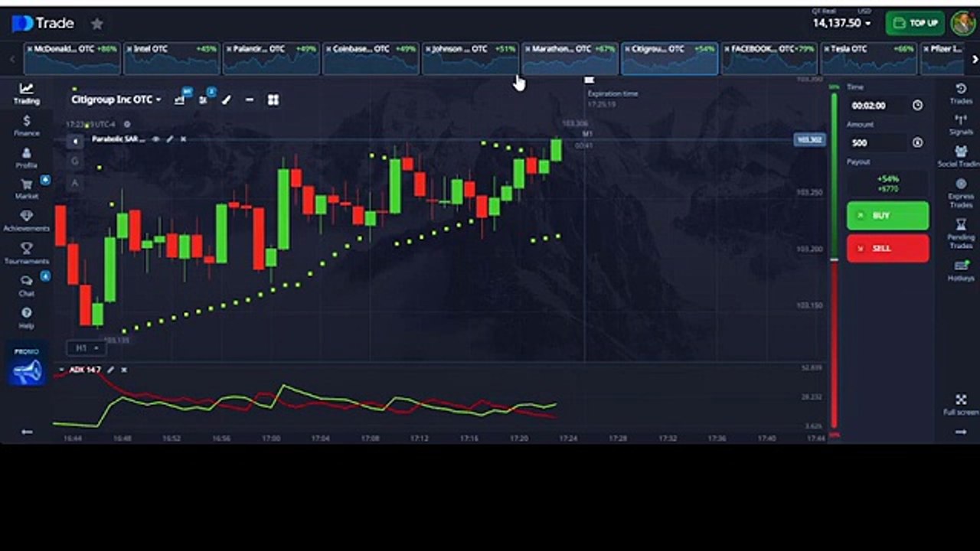
Task: Click the clock icon beside trade time
Action: (917, 106)
